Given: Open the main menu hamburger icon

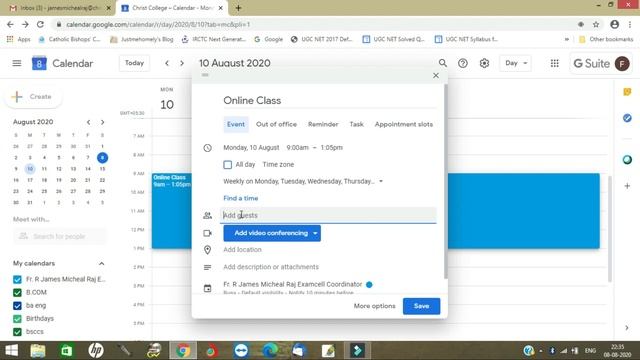Looking at the screenshot, I should pyautogui.click(x=17, y=63).
